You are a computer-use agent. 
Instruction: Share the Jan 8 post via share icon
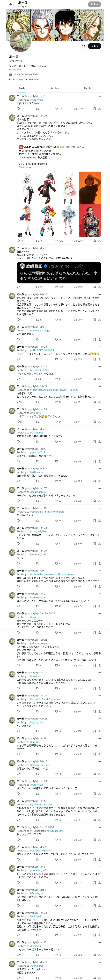(x=99, y=108)
